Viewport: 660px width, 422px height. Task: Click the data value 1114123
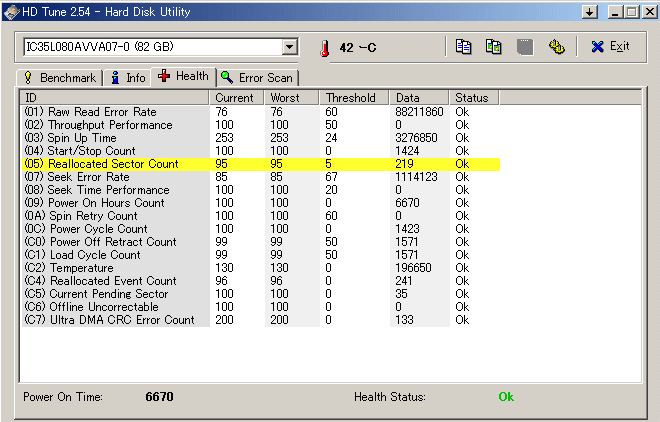click(x=416, y=177)
